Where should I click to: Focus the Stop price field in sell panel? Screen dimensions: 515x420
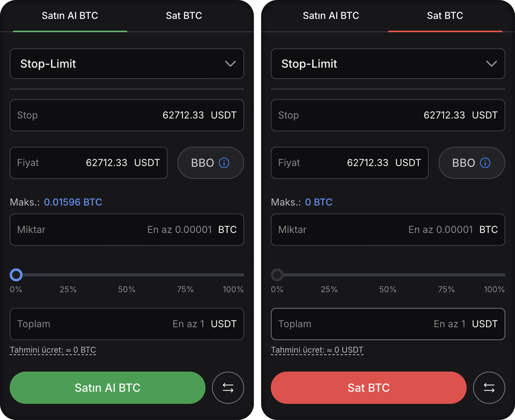click(388, 115)
